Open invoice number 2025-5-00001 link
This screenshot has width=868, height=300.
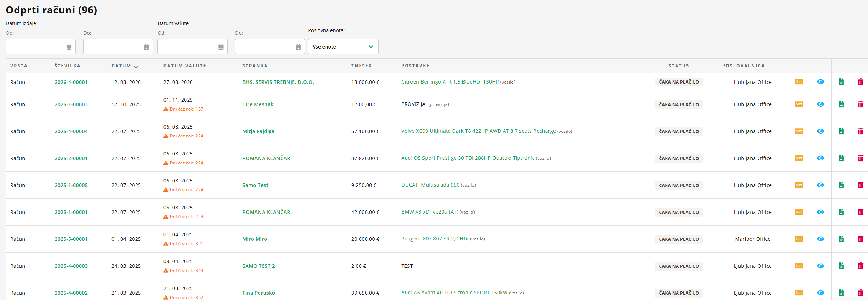[71, 239]
